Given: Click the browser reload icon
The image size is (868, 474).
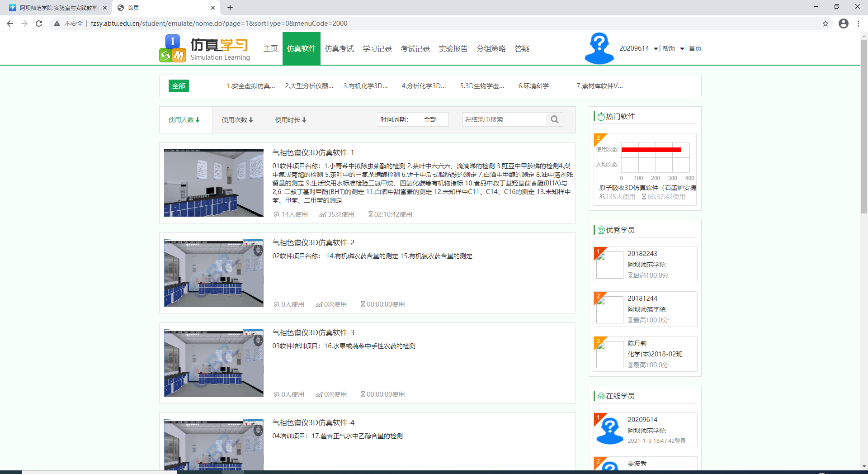Looking at the screenshot, I should [x=39, y=24].
